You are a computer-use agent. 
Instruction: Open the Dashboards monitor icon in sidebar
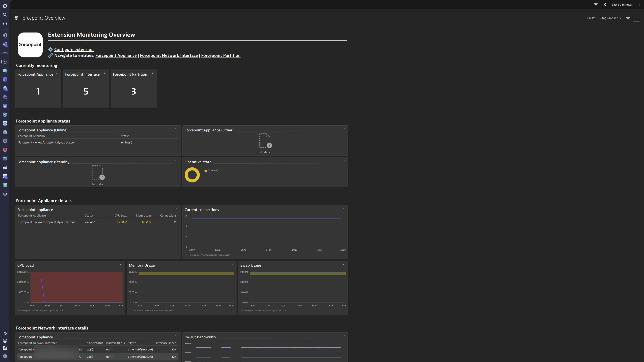pos(5,62)
